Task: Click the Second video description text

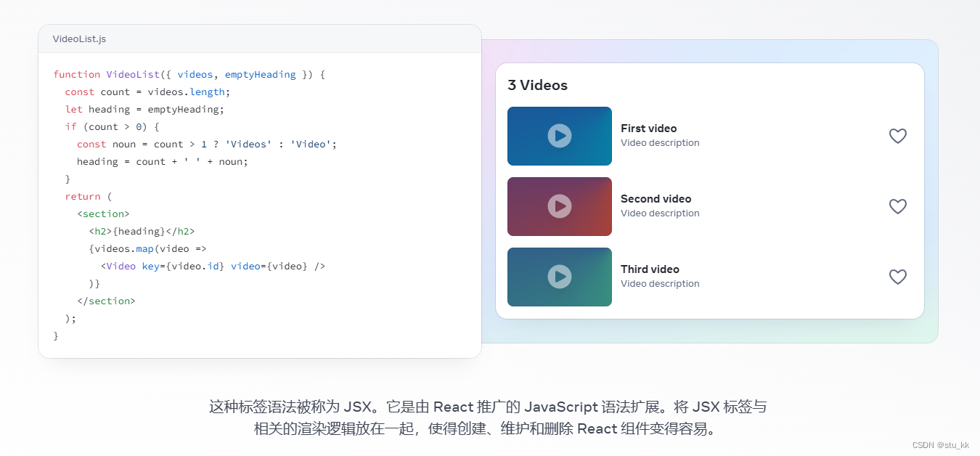Action: pyautogui.click(x=660, y=213)
